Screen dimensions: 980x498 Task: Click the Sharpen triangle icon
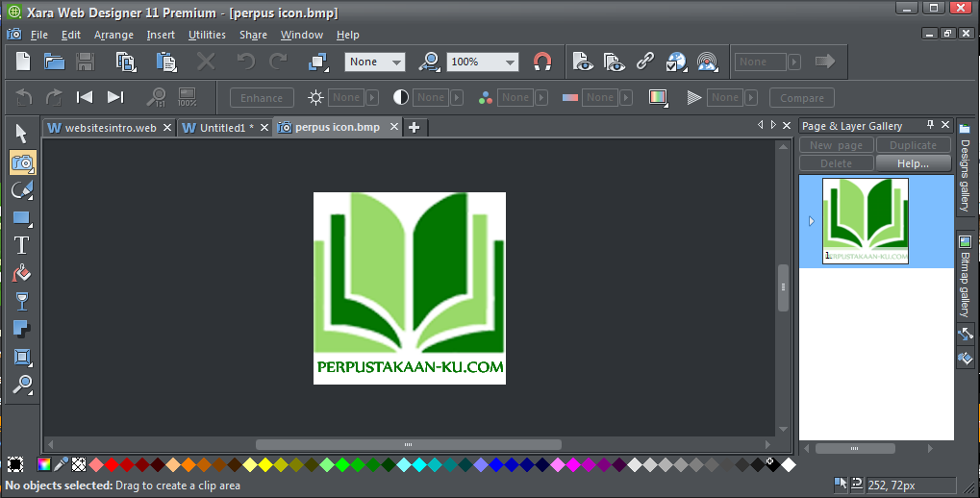(x=693, y=97)
